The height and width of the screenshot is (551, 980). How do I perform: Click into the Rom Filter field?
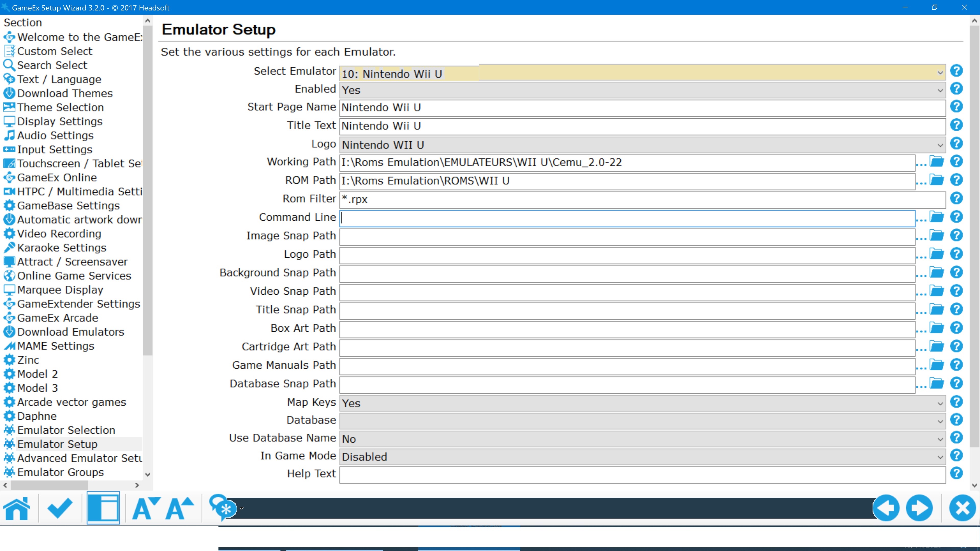coord(643,200)
